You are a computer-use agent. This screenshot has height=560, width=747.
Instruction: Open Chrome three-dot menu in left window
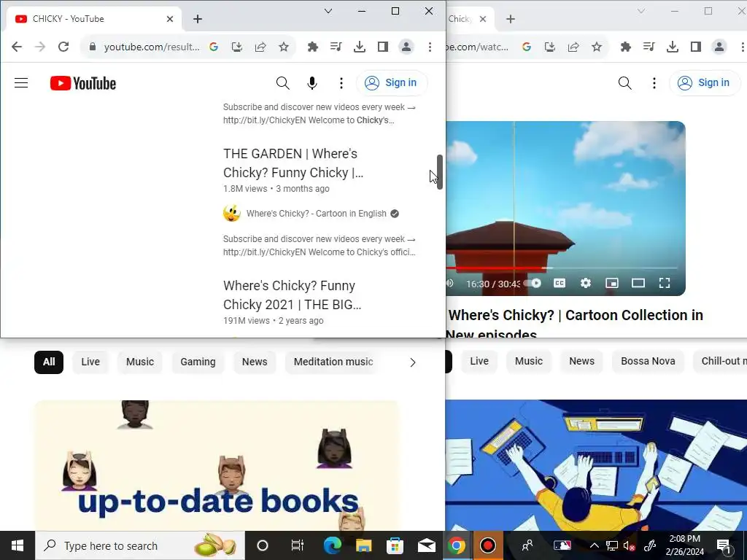point(430,47)
